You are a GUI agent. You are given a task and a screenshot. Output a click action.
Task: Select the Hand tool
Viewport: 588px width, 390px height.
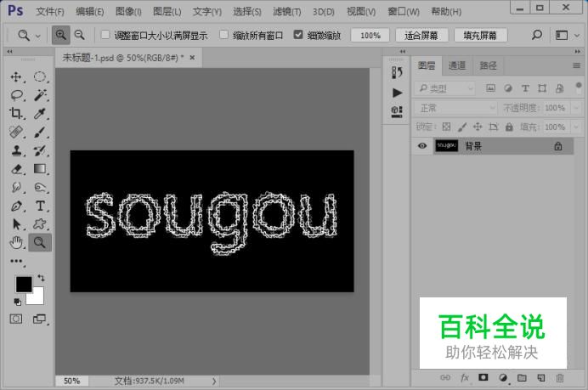click(x=16, y=243)
